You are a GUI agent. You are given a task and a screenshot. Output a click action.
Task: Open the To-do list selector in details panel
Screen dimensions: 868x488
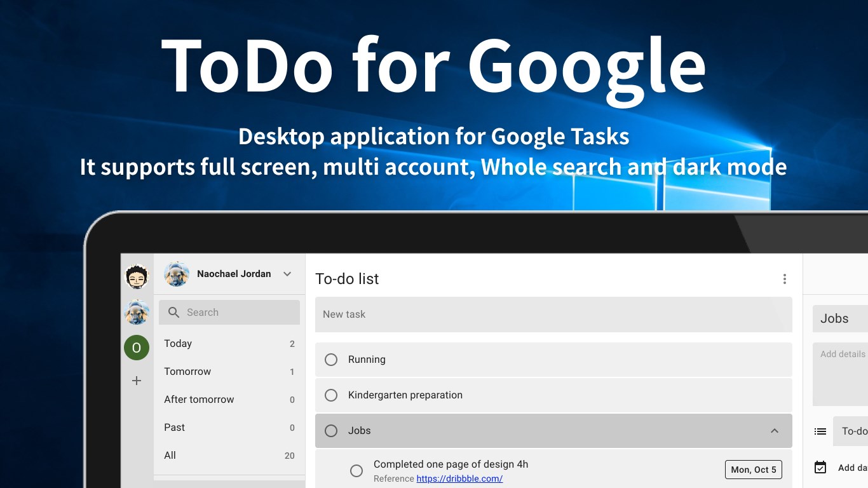(x=851, y=431)
